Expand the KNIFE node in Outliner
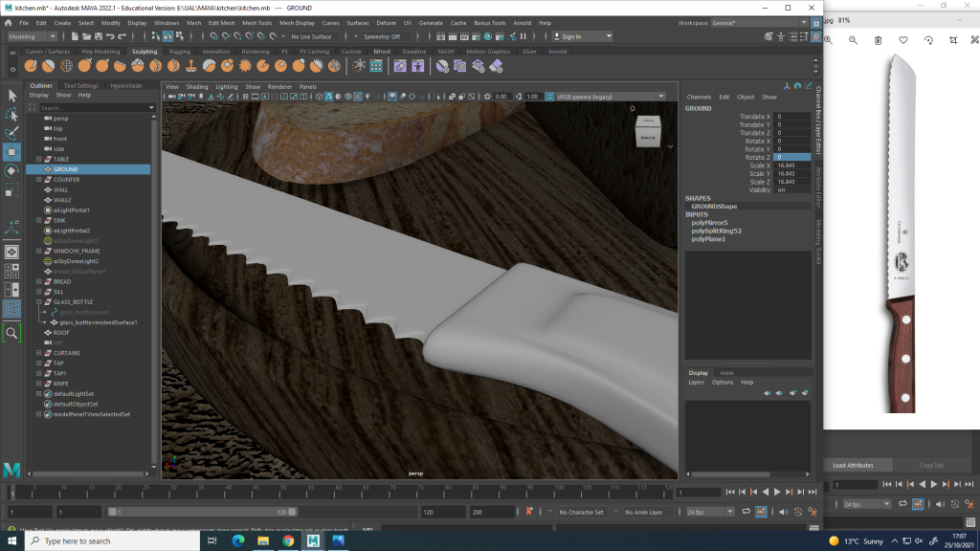 [x=39, y=384]
